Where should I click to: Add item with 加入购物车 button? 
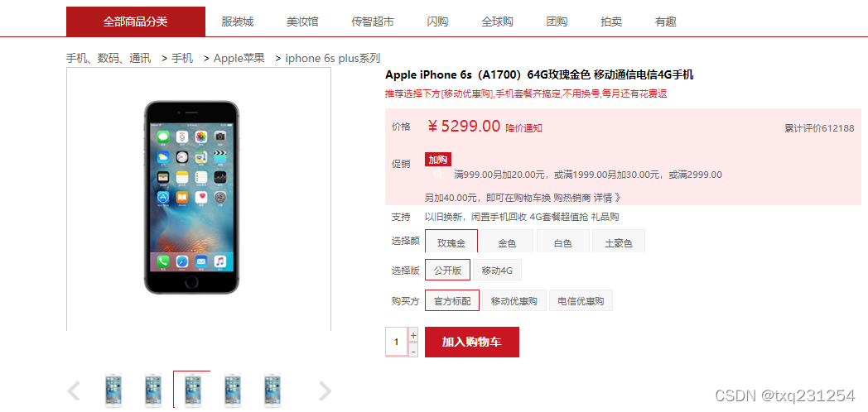click(x=471, y=342)
